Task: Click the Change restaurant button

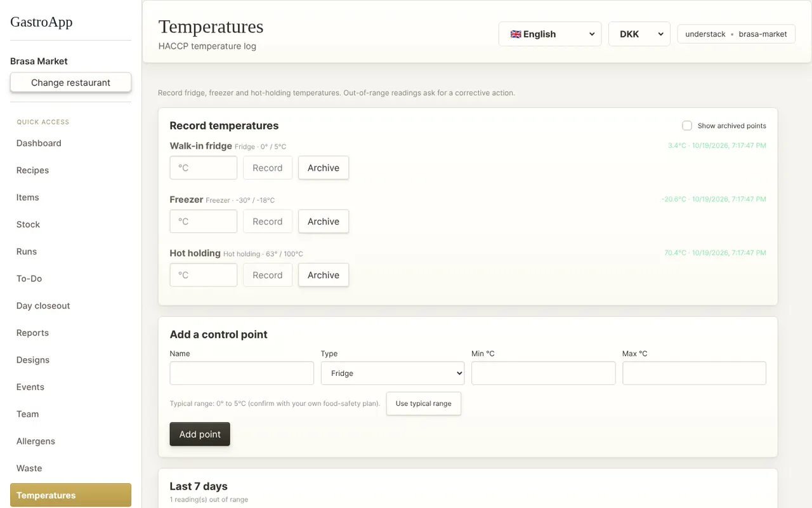Action: [70, 83]
